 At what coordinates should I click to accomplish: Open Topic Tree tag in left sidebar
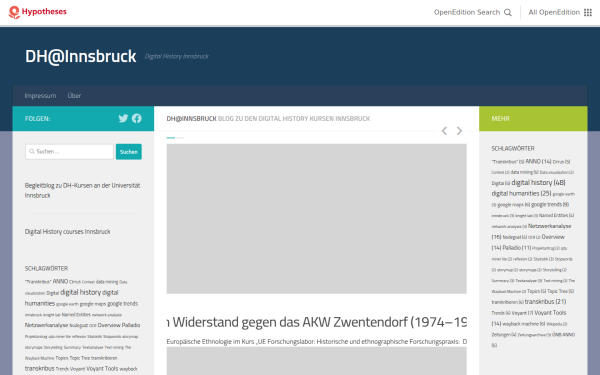click(80, 358)
